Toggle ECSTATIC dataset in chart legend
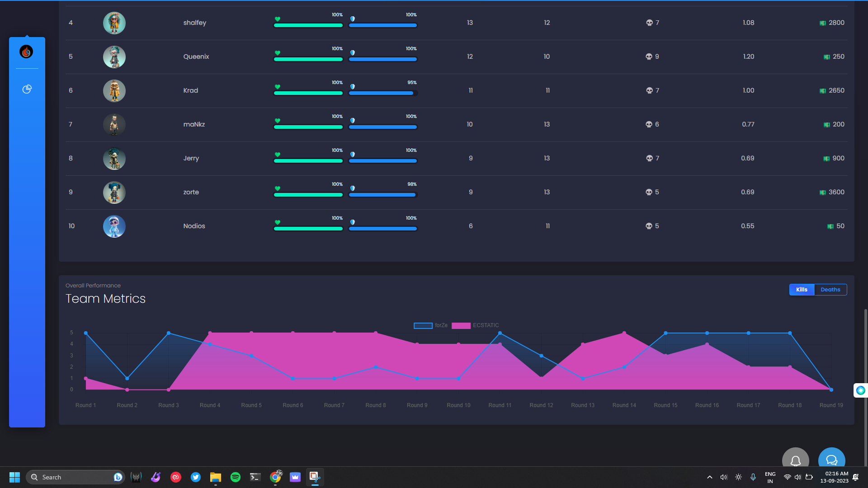Image resolution: width=868 pixels, height=488 pixels. coord(461,325)
